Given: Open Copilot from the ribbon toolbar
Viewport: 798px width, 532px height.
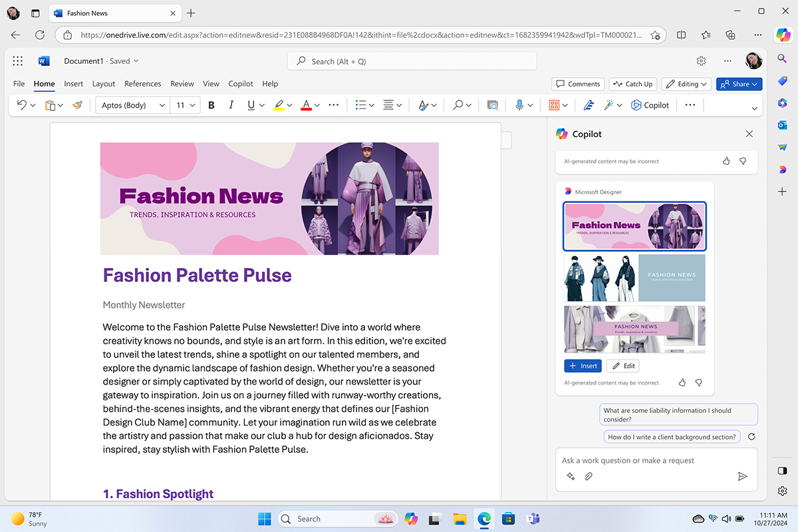Looking at the screenshot, I should point(650,105).
